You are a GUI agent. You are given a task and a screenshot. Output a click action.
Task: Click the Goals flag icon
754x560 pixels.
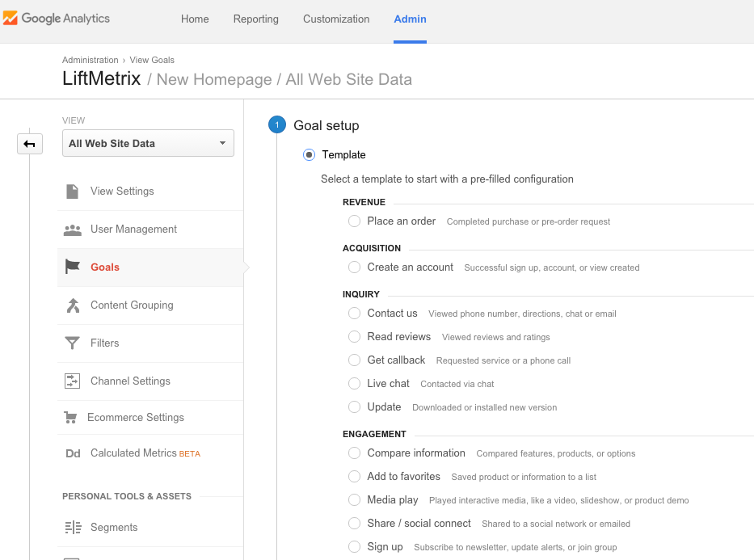click(72, 267)
